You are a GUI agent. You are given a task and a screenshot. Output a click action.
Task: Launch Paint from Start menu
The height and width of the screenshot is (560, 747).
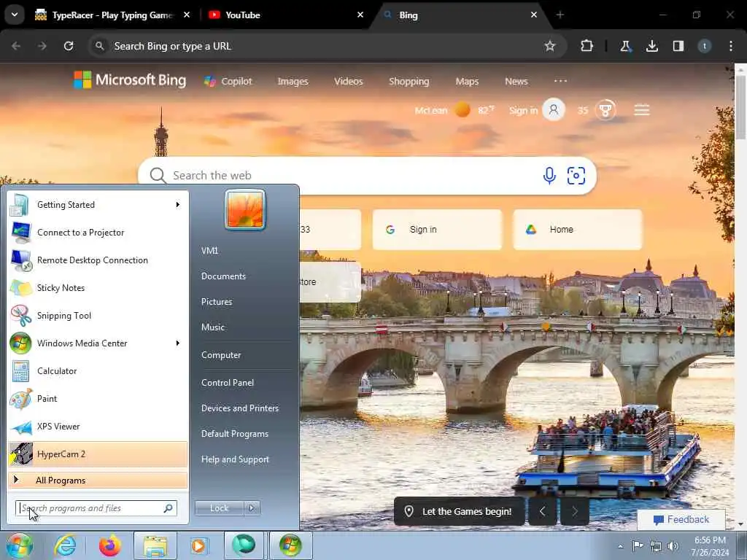coord(98,399)
